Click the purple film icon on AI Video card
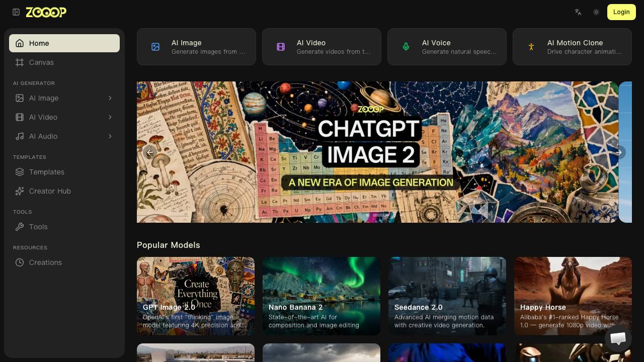The width and height of the screenshot is (644, 362). (281, 47)
